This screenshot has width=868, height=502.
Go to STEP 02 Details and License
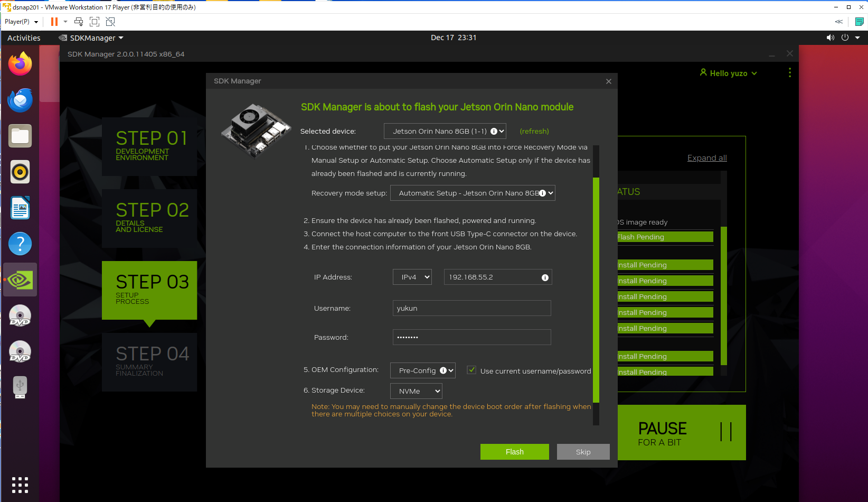[x=149, y=218]
